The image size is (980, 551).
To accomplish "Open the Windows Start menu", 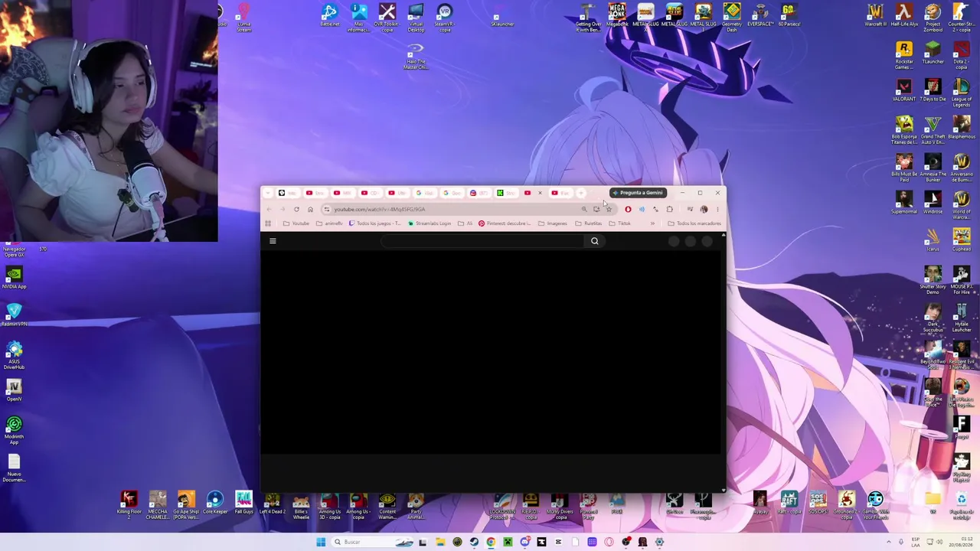I will (321, 542).
